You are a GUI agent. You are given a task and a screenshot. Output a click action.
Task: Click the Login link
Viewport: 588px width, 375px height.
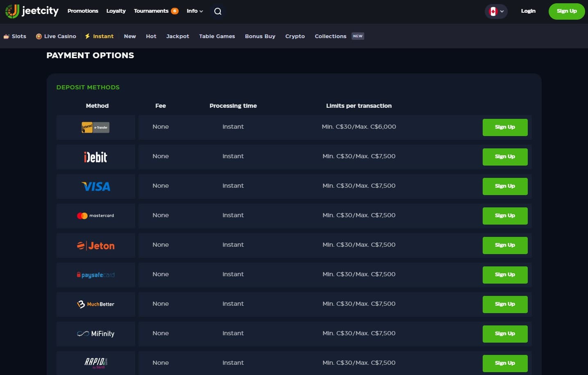(528, 11)
